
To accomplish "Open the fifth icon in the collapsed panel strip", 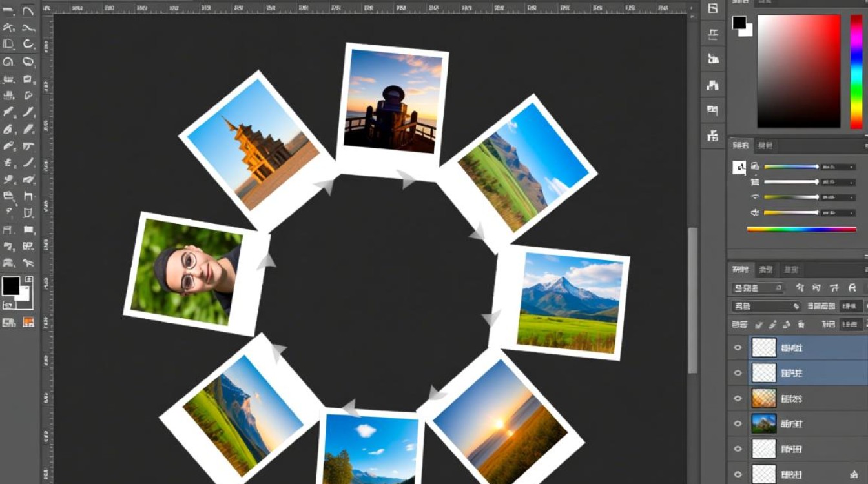I will point(713,110).
